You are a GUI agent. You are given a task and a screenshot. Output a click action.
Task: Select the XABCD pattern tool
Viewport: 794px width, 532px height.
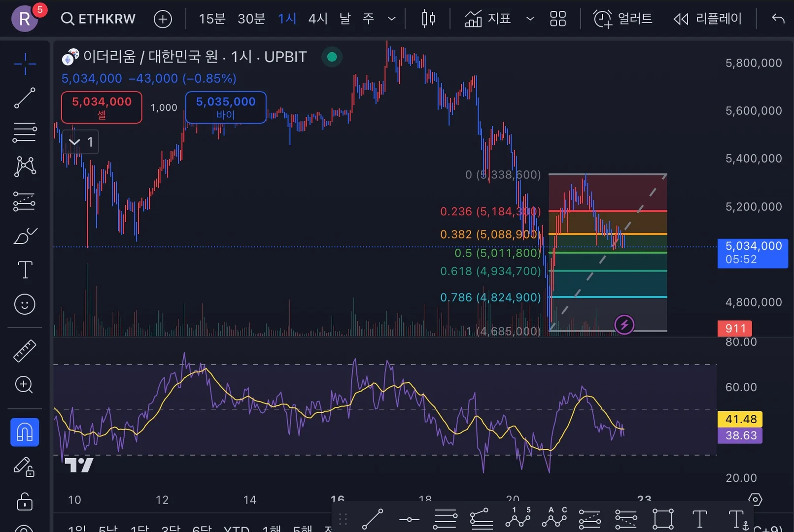point(25,166)
